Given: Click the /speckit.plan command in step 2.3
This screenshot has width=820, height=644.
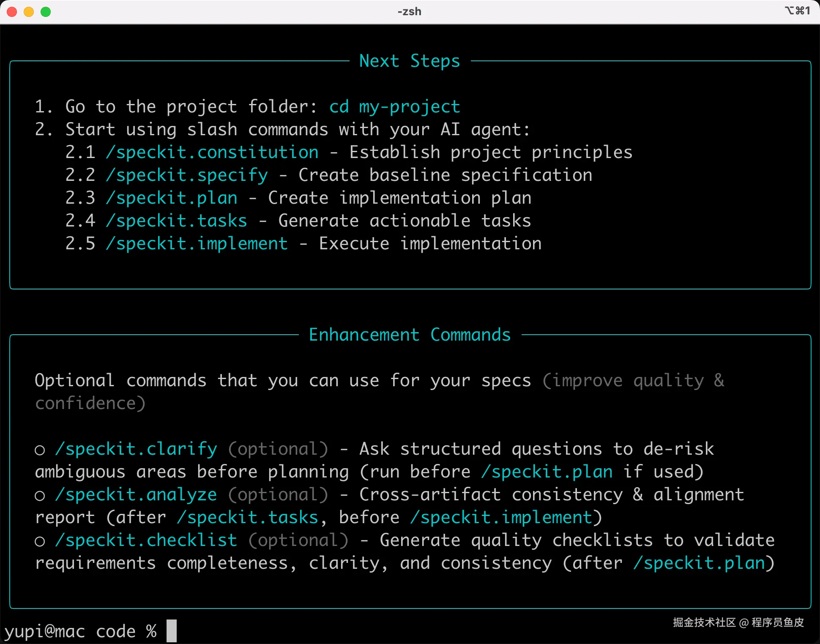Looking at the screenshot, I should tap(172, 198).
